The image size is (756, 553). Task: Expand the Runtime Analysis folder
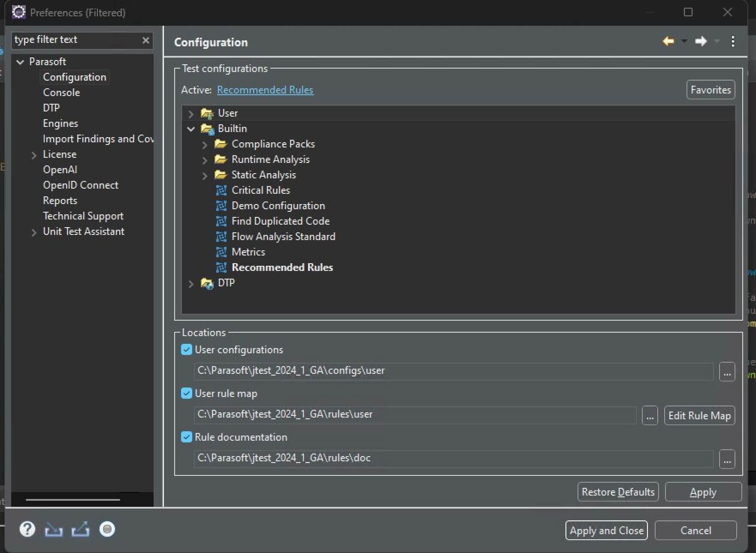pos(205,160)
